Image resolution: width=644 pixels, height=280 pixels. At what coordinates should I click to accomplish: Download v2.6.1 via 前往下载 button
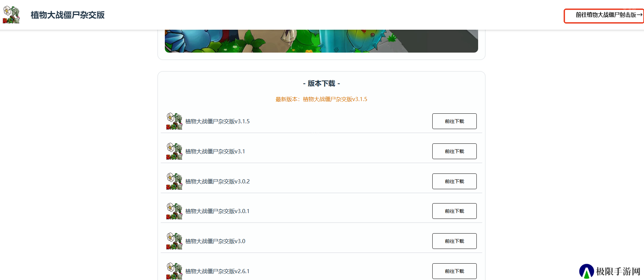(x=454, y=271)
